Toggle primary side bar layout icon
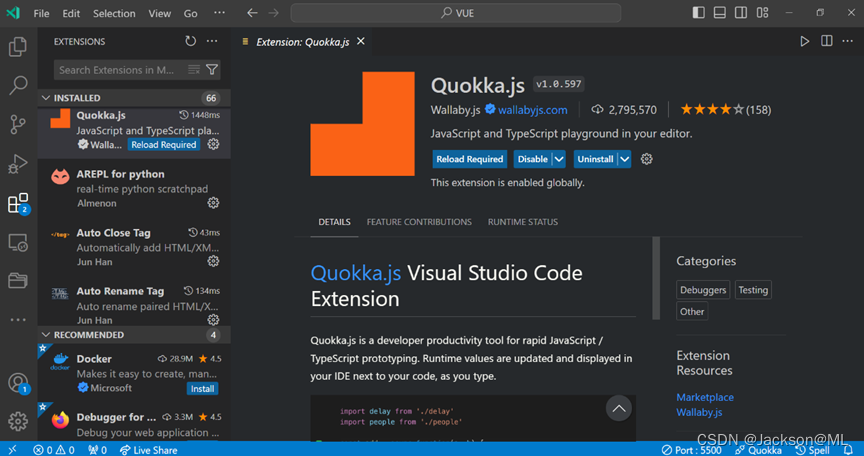This screenshot has height=456, width=864. [698, 13]
